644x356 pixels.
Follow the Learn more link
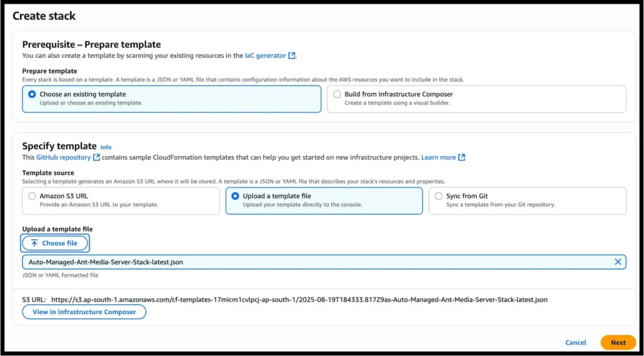click(438, 157)
